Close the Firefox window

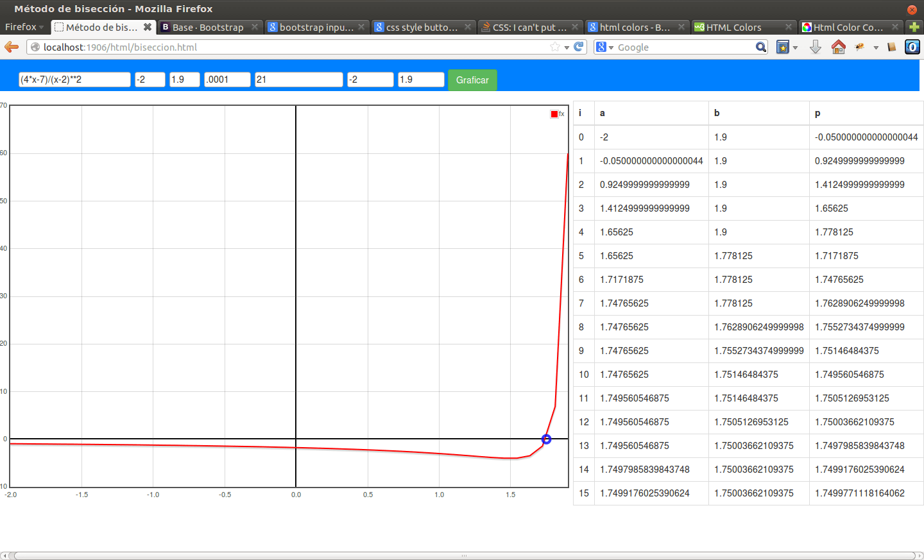coord(912,10)
